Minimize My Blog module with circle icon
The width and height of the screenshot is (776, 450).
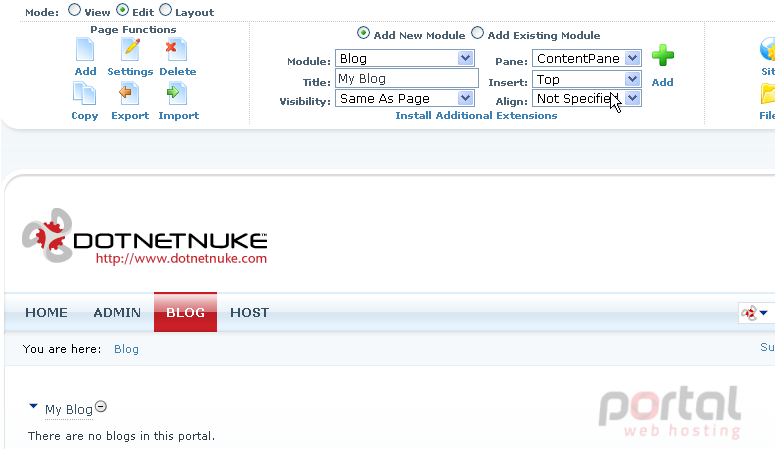click(100, 407)
